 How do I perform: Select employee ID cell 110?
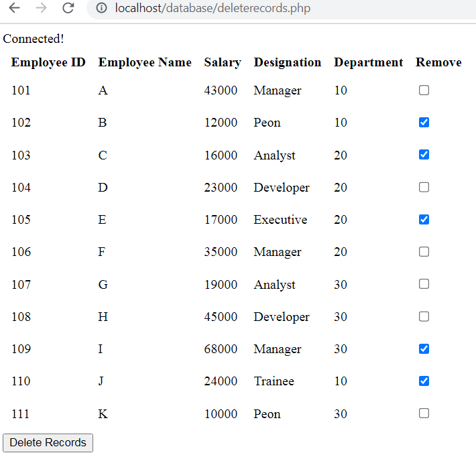(x=21, y=381)
